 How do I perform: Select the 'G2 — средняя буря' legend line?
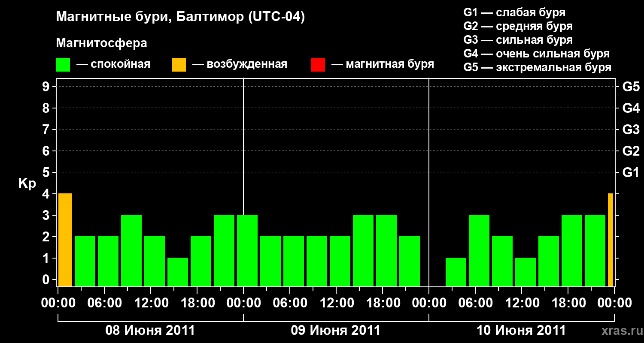(518, 26)
